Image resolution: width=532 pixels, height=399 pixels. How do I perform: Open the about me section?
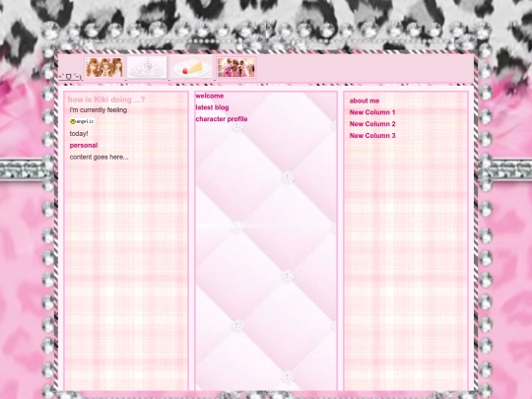point(365,100)
